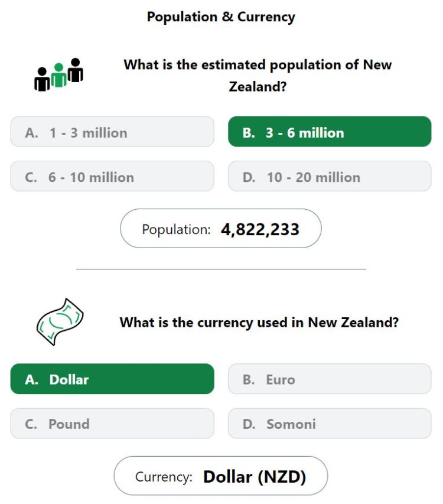Click the green person in population icon
Image resolution: width=443 pixels, height=504 pixels.
click(x=59, y=75)
